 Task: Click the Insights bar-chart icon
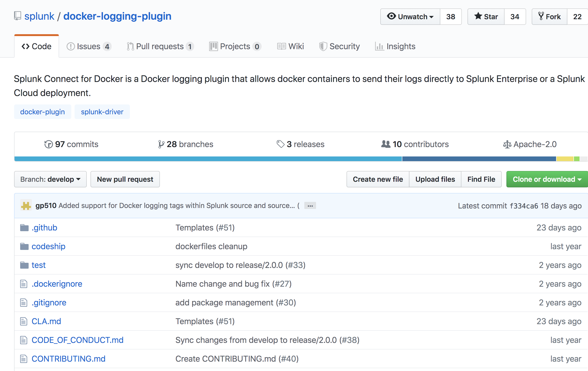point(379,46)
